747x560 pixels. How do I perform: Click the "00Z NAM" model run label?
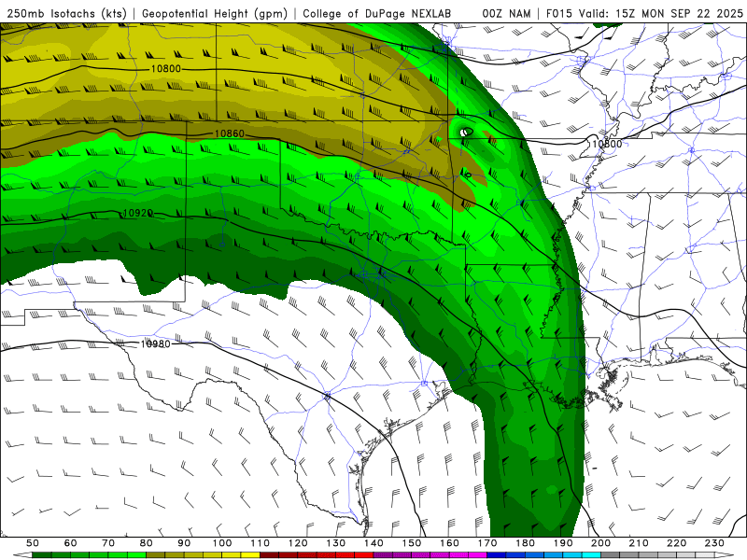pyautogui.click(x=506, y=14)
